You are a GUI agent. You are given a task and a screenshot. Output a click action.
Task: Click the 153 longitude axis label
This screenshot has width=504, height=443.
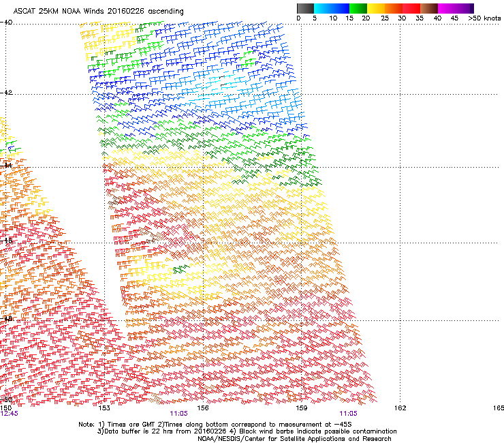tap(104, 408)
